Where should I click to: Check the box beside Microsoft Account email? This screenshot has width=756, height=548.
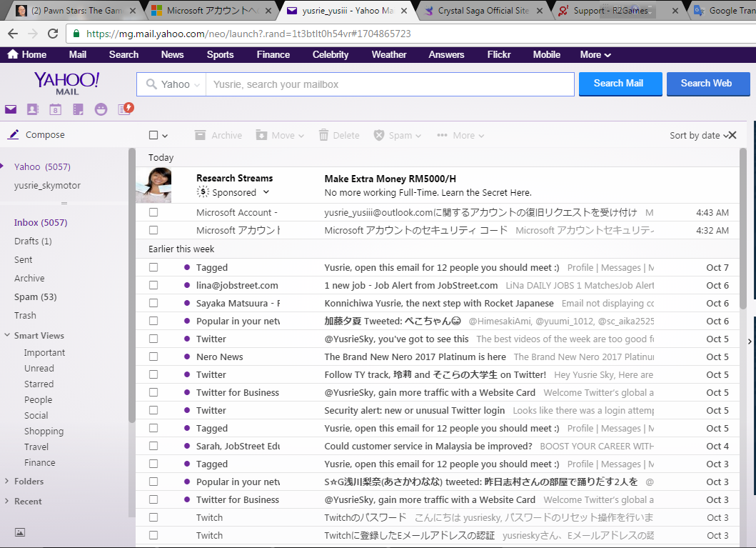[x=153, y=212]
